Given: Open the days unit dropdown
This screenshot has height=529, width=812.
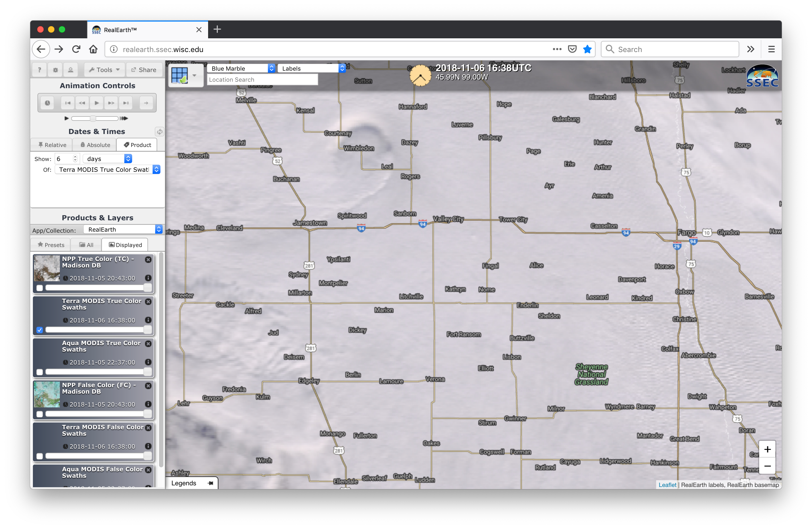Looking at the screenshot, I should point(108,158).
